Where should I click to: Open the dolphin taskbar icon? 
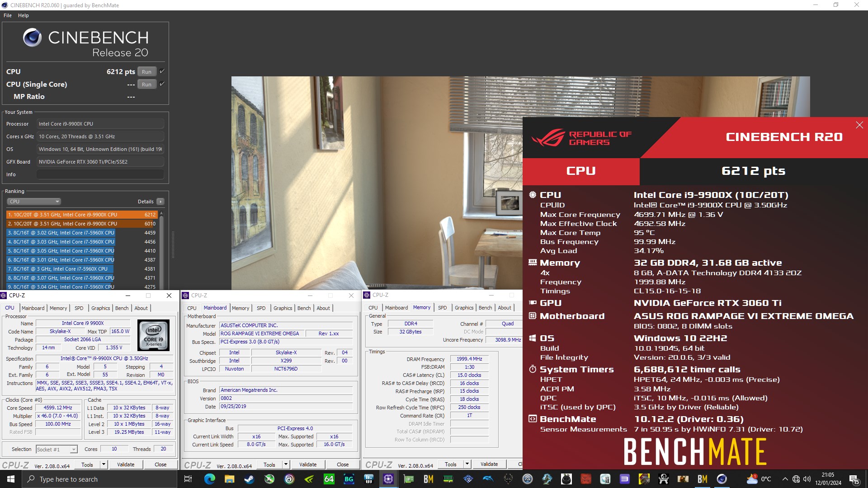click(488, 479)
